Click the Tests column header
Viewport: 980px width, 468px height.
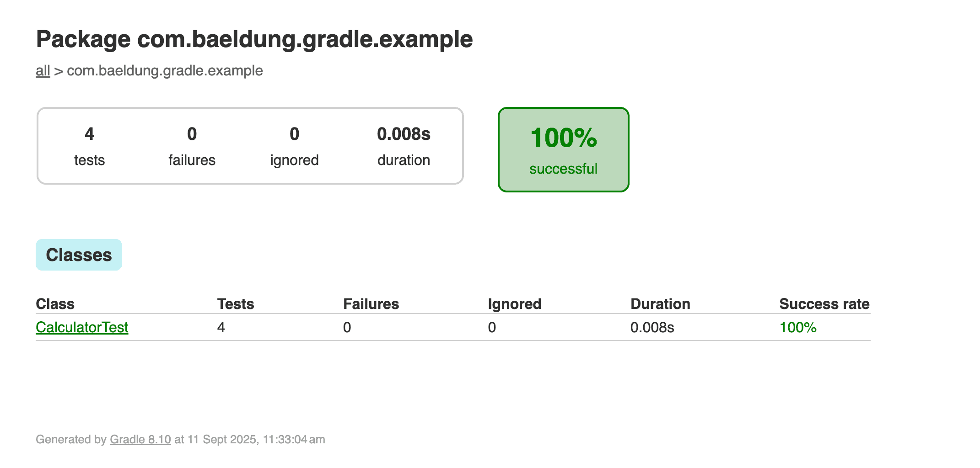tap(235, 304)
